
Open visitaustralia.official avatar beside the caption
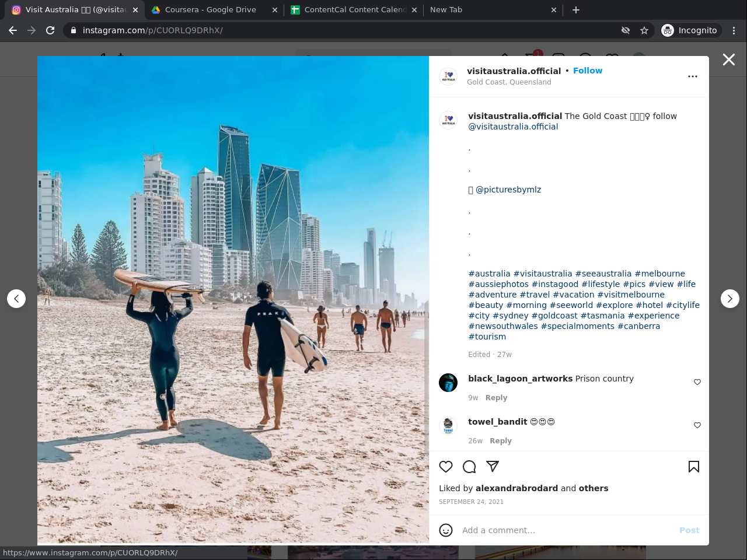[x=448, y=120]
